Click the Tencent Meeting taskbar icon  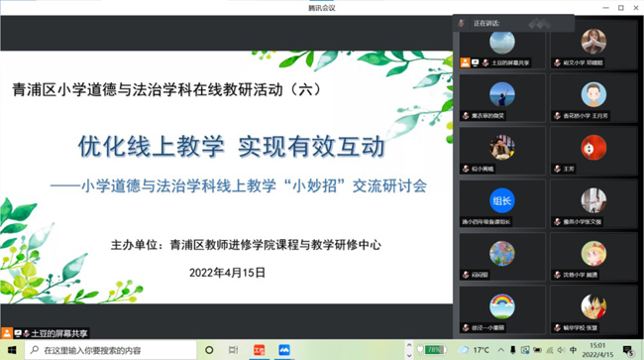coord(284,350)
